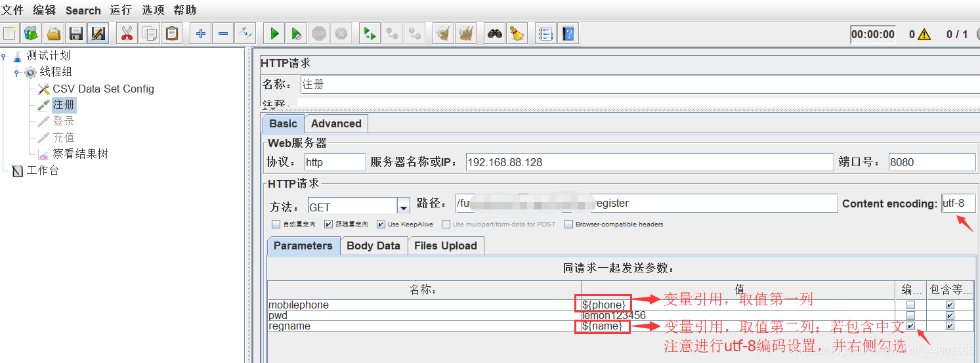
Task: Enable the 自动重定向 checkbox
Action: pos(276,224)
